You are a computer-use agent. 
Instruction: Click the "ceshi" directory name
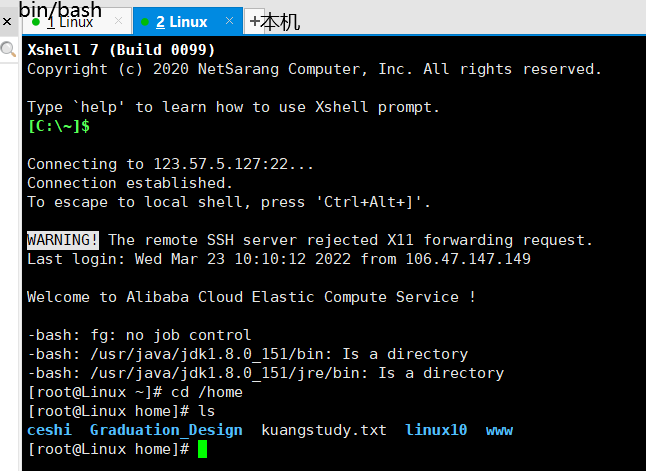tap(50, 430)
